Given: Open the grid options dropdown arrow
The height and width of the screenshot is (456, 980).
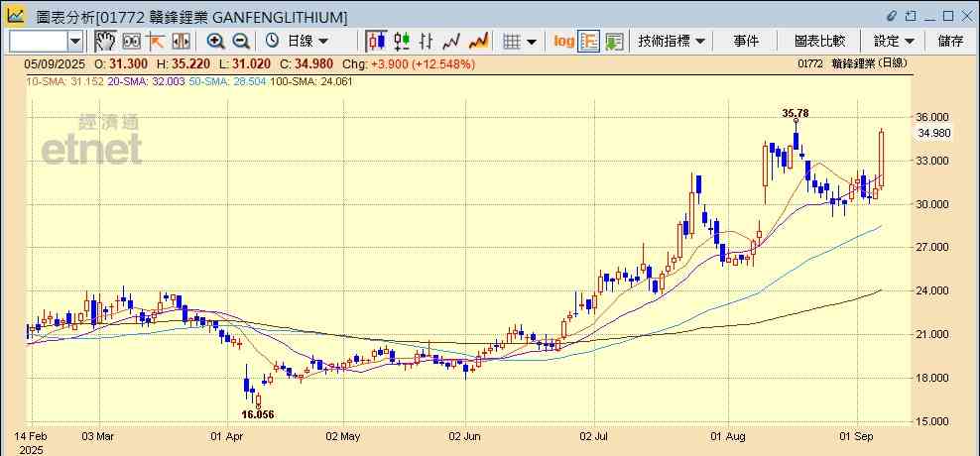Looking at the screenshot, I should 532,42.
